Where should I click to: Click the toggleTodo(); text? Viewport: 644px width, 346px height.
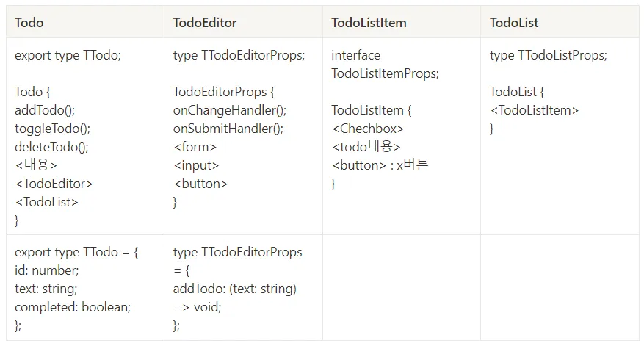(x=52, y=129)
